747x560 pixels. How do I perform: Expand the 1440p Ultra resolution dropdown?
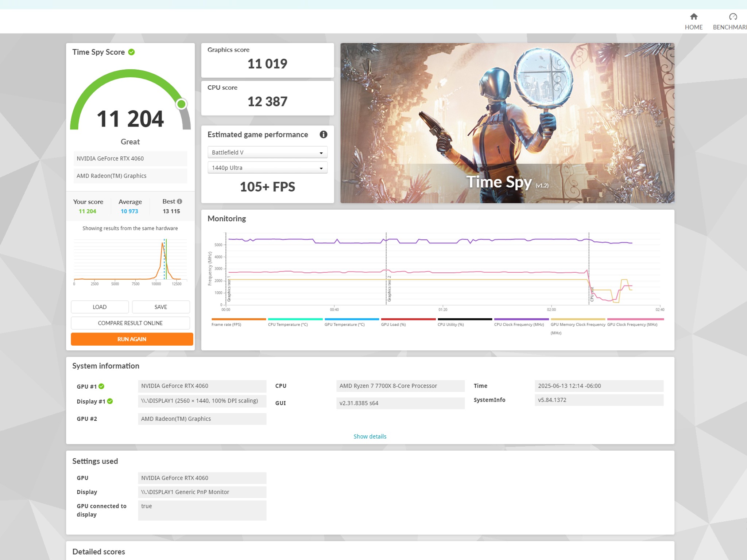pyautogui.click(x=267, y=168)
